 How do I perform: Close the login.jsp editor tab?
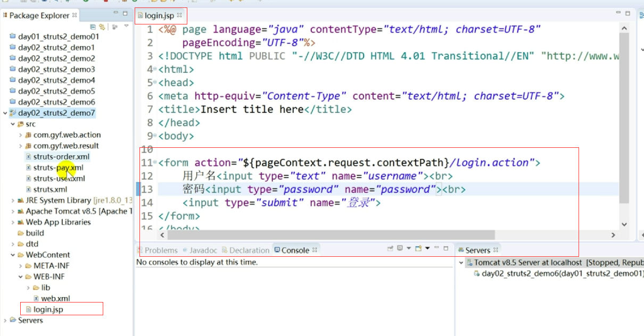[x=179, y=15]
